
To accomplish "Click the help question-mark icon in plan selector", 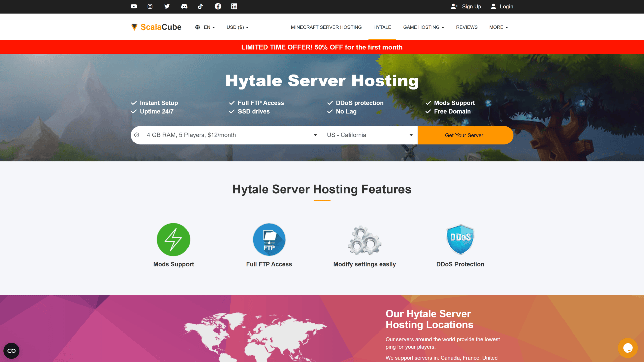I will click(x=137, y=135).
